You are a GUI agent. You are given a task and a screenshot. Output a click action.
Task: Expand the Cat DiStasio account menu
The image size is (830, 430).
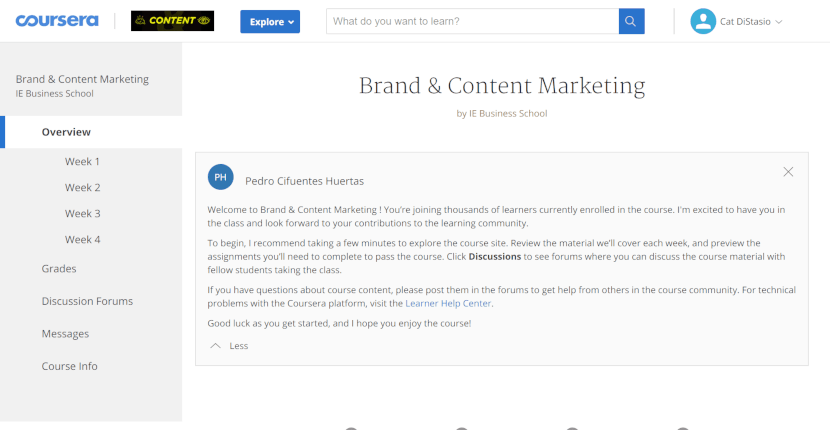[751, 22]
